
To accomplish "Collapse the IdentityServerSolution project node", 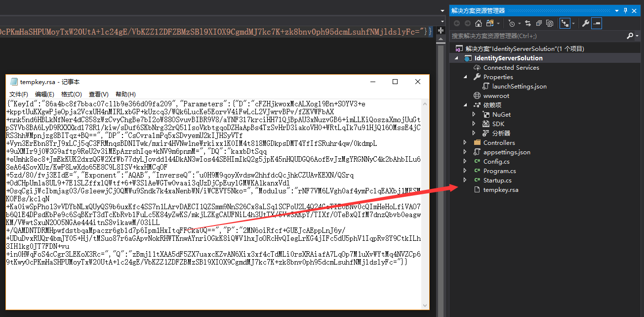I will coord(456,58).
